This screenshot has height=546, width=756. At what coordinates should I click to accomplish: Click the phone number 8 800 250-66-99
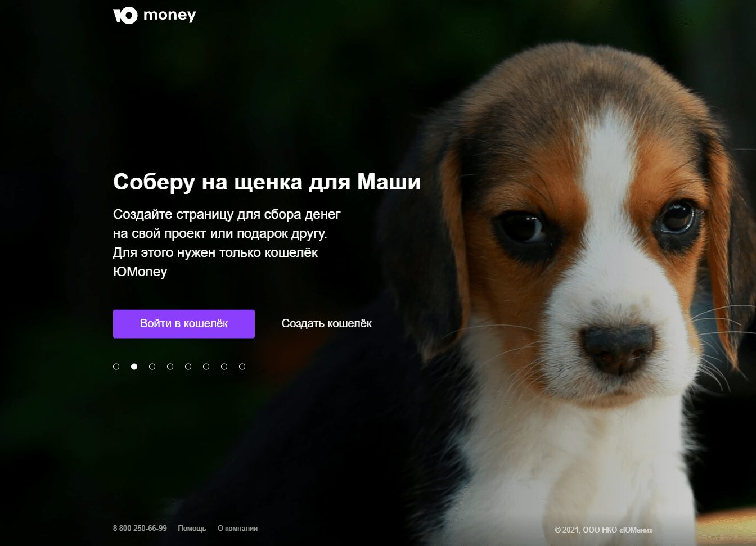(140, 529)
